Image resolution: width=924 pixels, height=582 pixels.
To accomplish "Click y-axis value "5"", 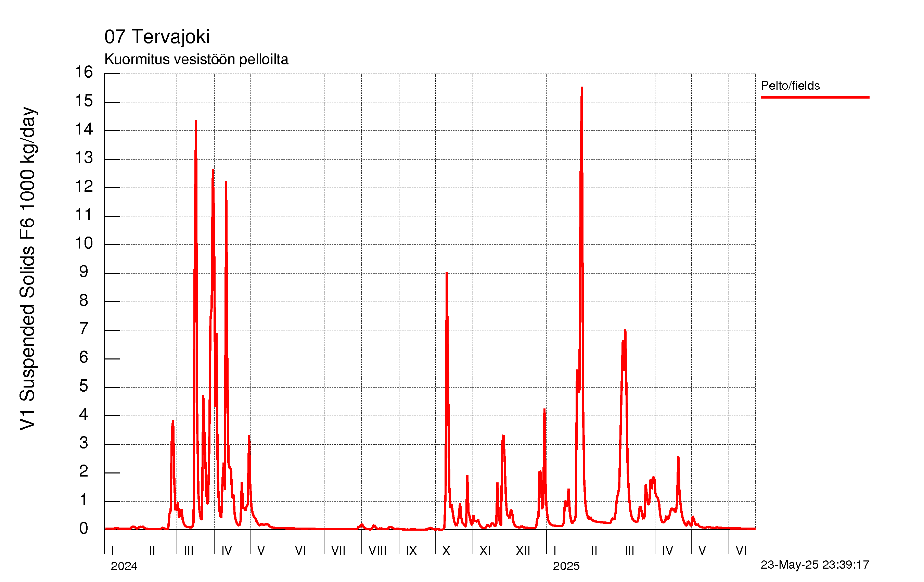I will 84,386.
